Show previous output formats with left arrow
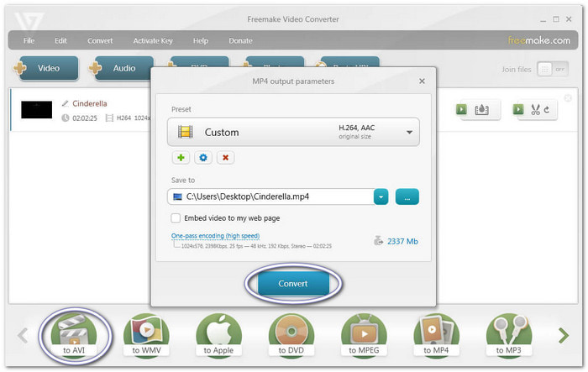Viewport: 588px width, 372px height. pos(23,335)
